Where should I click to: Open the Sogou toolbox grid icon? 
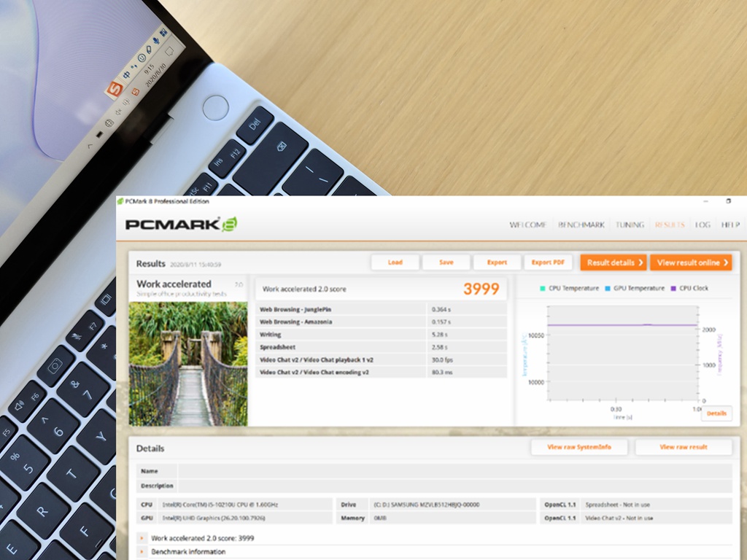(164, 33)
